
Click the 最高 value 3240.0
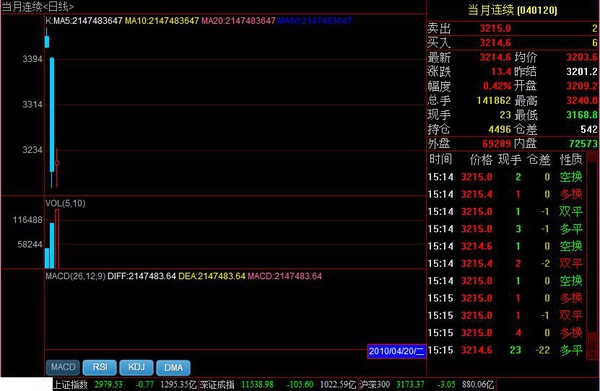coord(582,101)
